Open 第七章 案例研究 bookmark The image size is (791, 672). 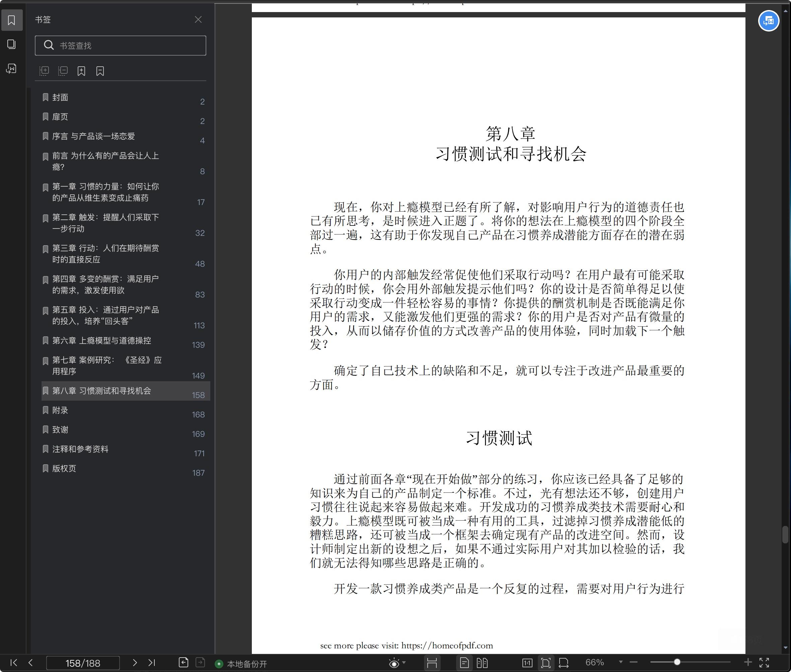[126, 366]
